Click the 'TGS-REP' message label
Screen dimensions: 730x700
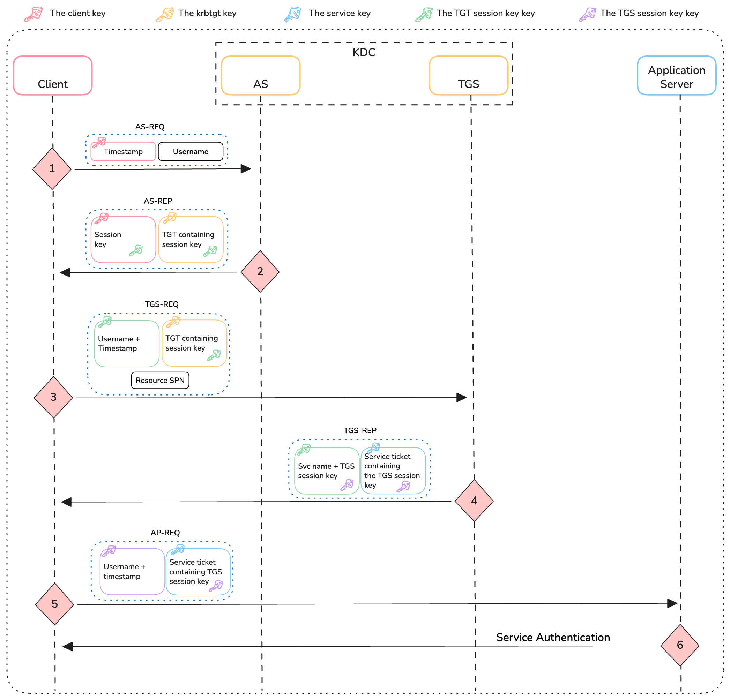pyautogui.click(x=360, y=430)
